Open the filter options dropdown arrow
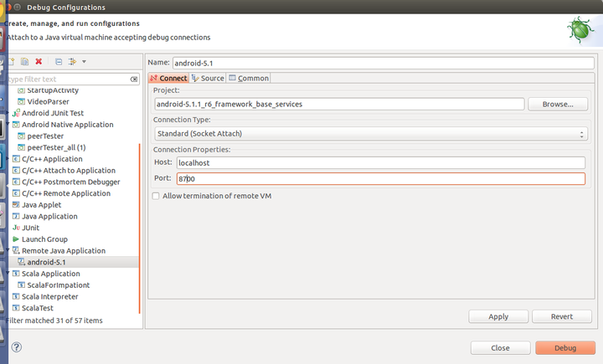This screenshot has width=603, height=364. pos(84,62)
